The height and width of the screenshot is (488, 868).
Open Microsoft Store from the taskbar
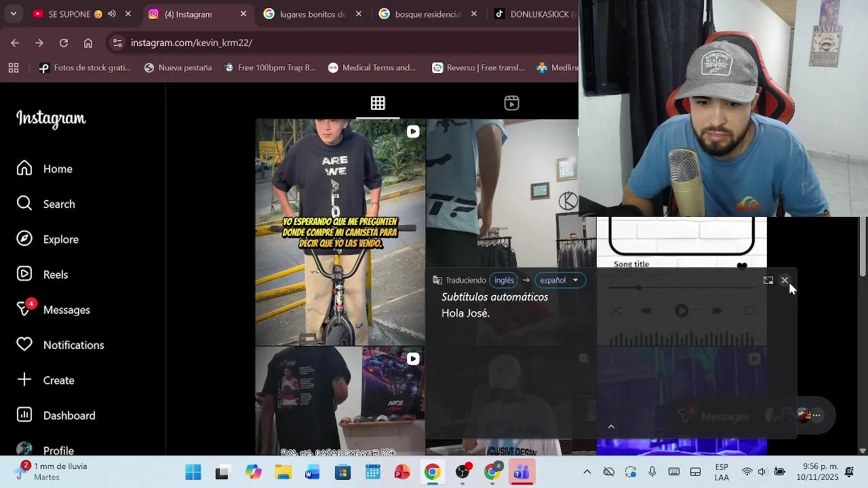(x=342, y=472)
